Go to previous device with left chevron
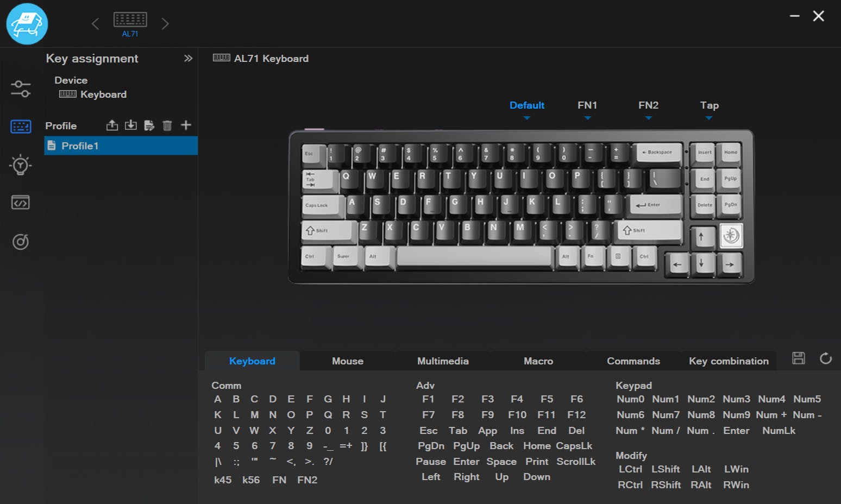 [x=96, y=24]
